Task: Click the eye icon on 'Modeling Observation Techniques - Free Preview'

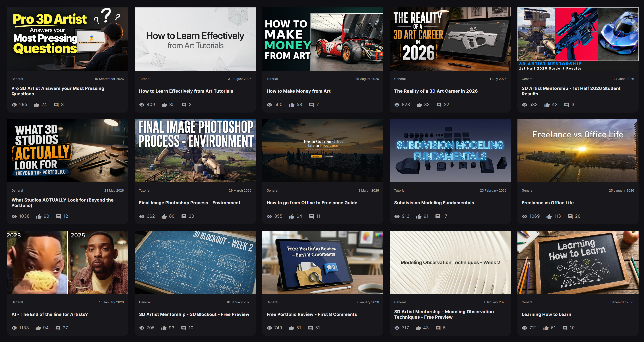Action: pos(397,328)
